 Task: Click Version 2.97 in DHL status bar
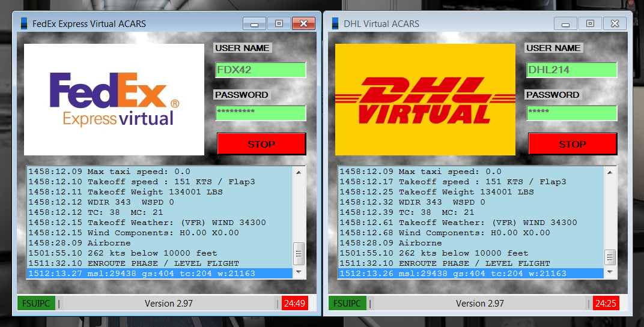coord(480,304)
